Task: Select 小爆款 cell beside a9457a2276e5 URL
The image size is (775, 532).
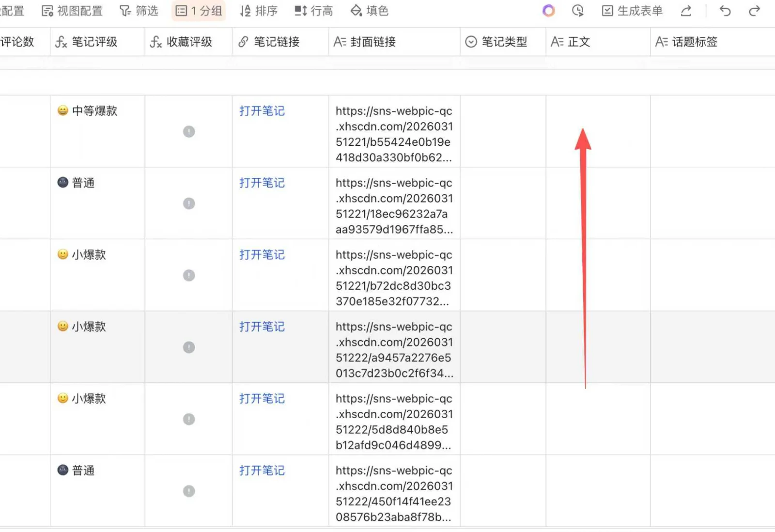Action: point(97,347)
